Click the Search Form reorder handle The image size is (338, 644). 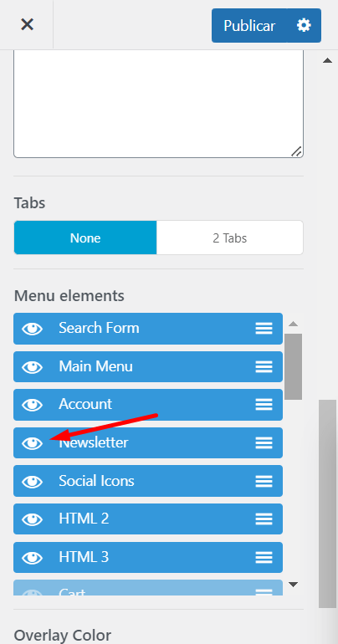pyautogui.click(x=264, y=329)
